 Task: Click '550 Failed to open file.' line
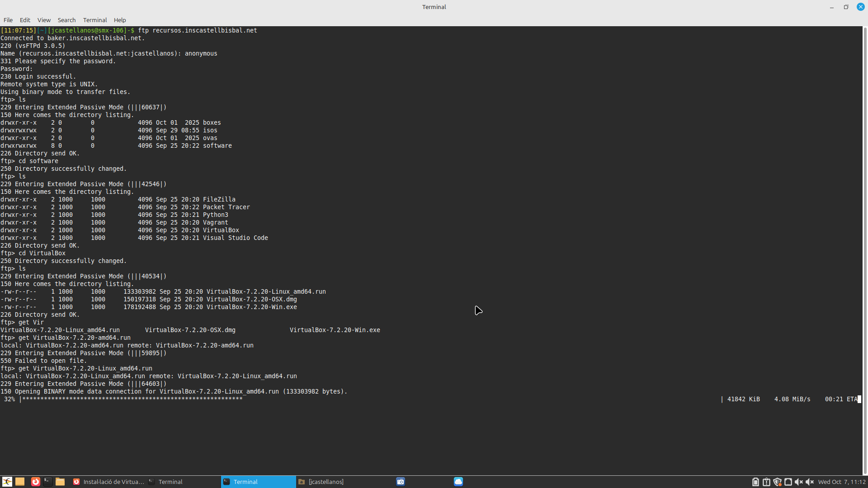tap(44, 361)
